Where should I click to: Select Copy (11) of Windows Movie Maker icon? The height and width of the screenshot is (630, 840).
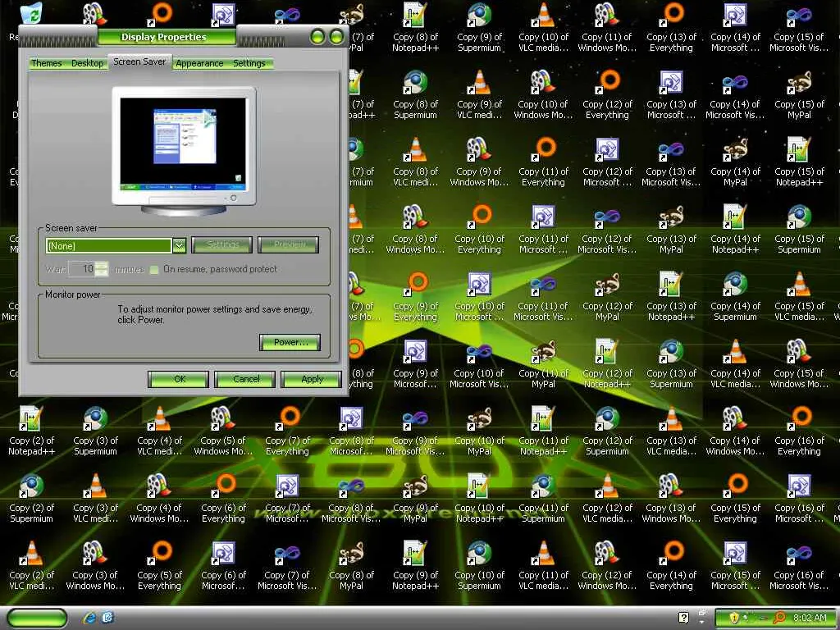607,15
